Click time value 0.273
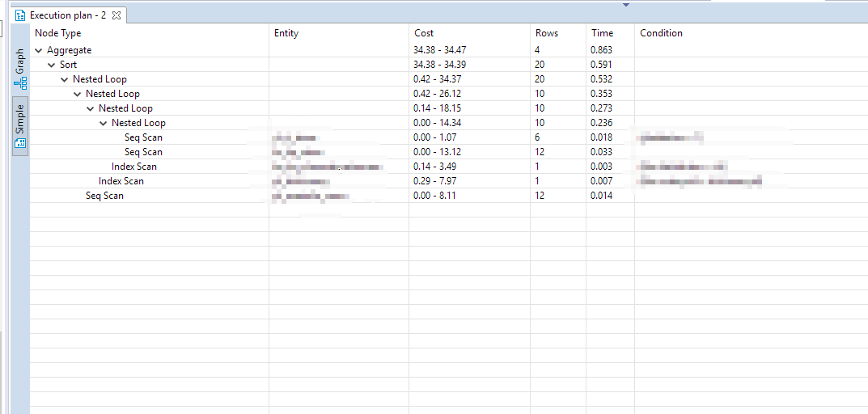The width and height of the screenshot is (868, 414). pos(602,108)
